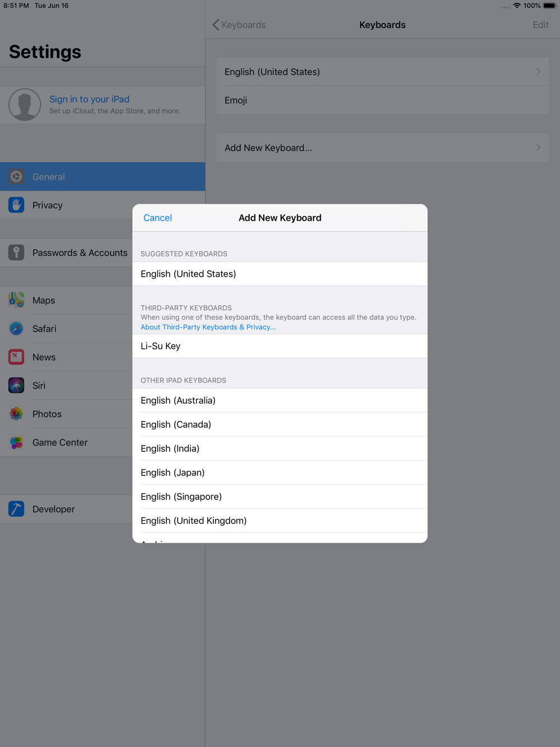Tap the Wi-Fi status icon
The width and height of the screenshot is (560, 747).
point(517,6)
